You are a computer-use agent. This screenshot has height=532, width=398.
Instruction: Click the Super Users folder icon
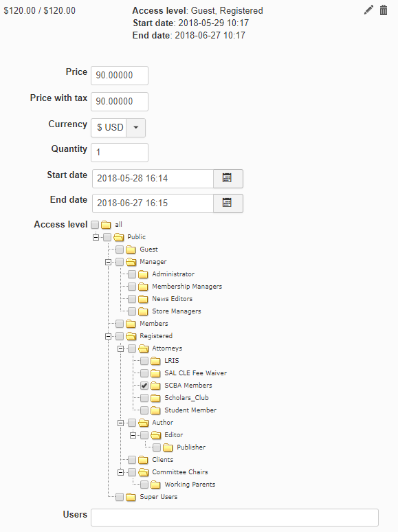point(131,497)
